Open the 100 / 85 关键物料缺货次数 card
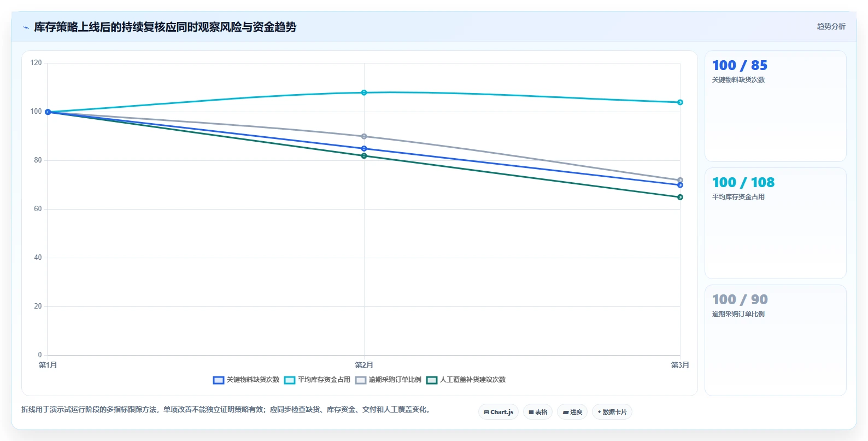Screen dimensions: 868x441 [776, 106]
